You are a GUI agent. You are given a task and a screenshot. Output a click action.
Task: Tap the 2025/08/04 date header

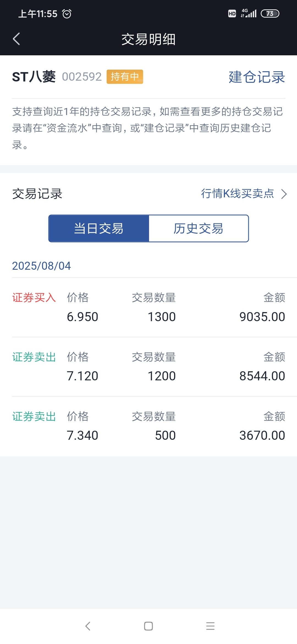(x=42, y=266)
